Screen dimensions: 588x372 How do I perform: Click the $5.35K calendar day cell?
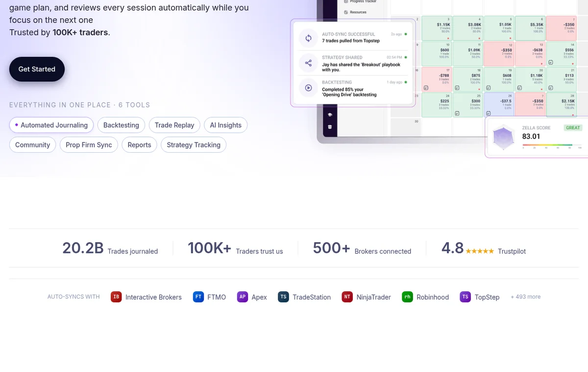tap(530, 28)
